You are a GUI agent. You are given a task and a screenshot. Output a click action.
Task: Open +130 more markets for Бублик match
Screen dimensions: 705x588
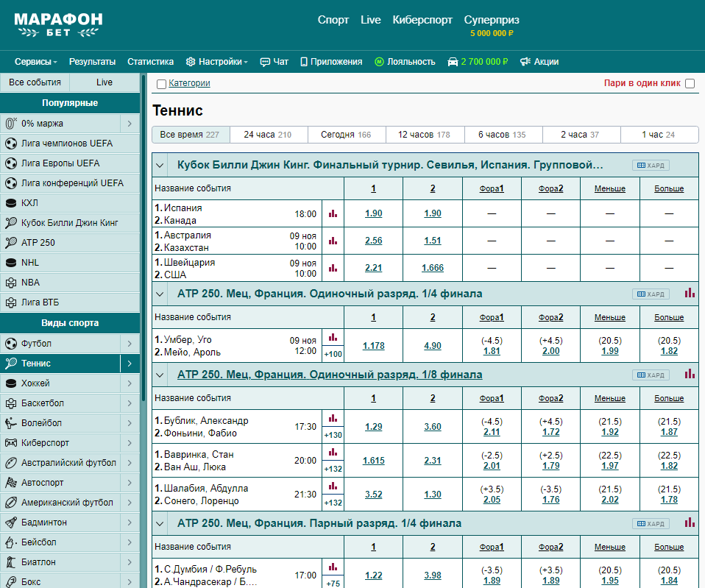(x=333, y=435)
